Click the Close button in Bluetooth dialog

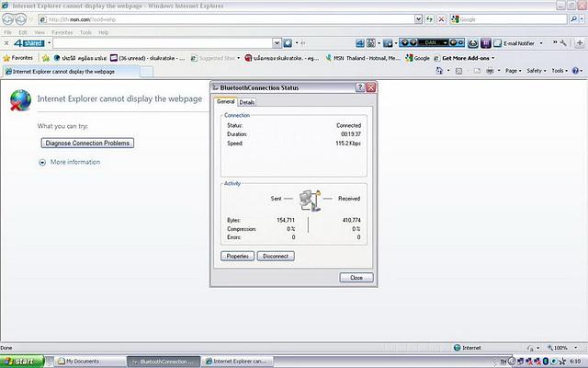point(356,278)
